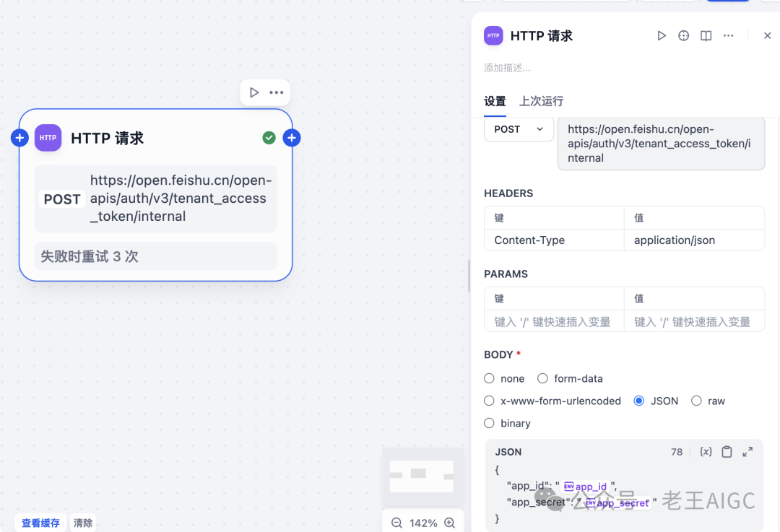Click the URL input field in settings panel
The width and height of the screenshot is (780, 532).
[x=661, y=144]
